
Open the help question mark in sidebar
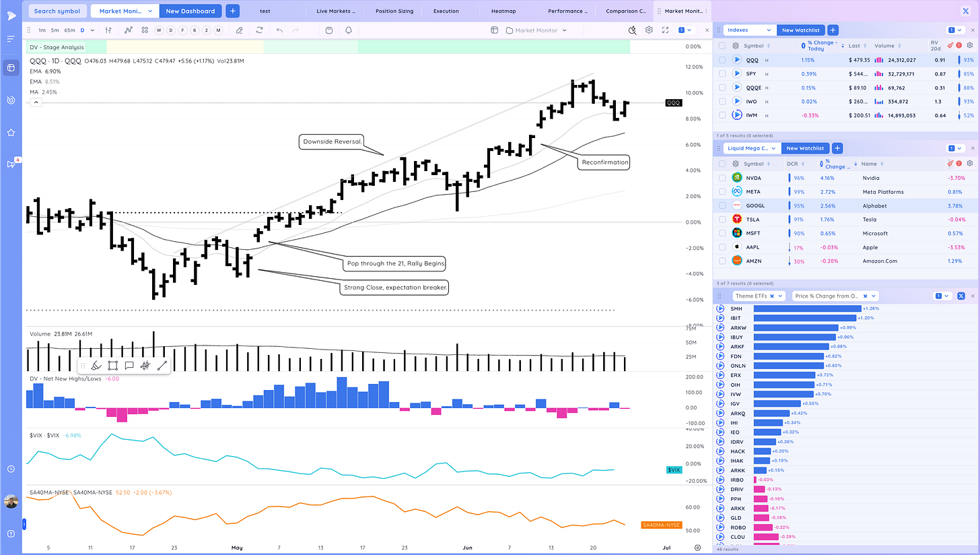point(10,534)
